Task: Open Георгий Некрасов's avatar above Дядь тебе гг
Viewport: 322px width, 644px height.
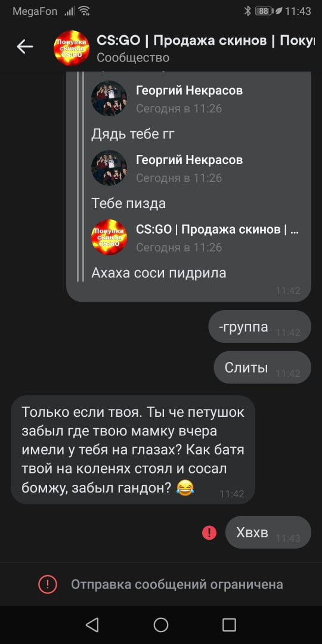Action: (109, 98)
